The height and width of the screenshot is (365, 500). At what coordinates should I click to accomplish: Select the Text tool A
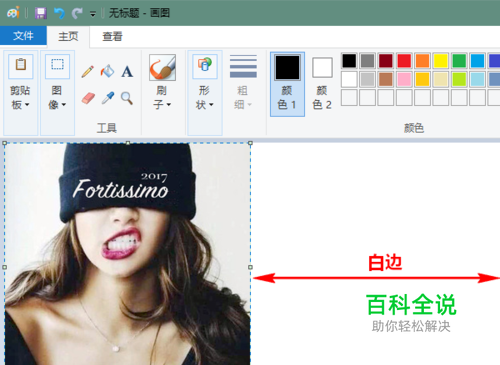coord(127,71)
